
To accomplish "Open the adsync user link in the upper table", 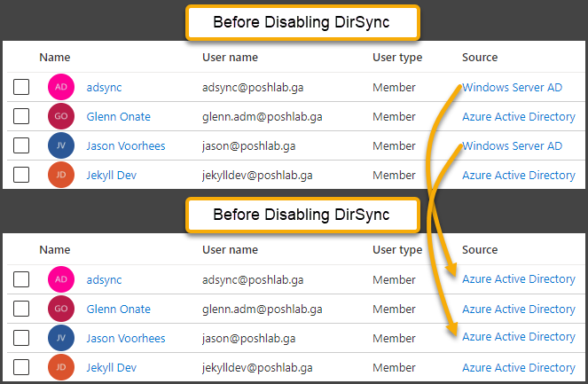I will click(x=105, y=88).
